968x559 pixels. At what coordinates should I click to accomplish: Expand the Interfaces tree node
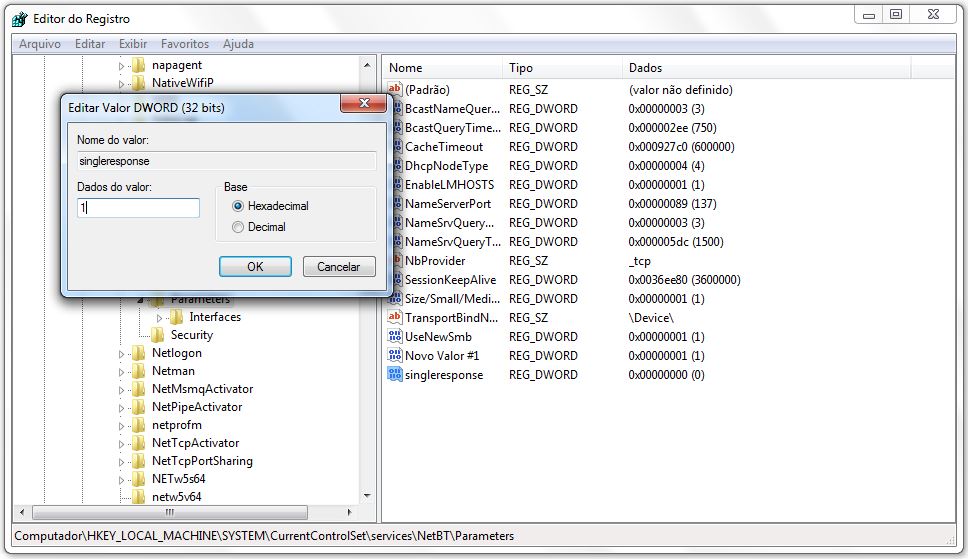coord(159,318)
